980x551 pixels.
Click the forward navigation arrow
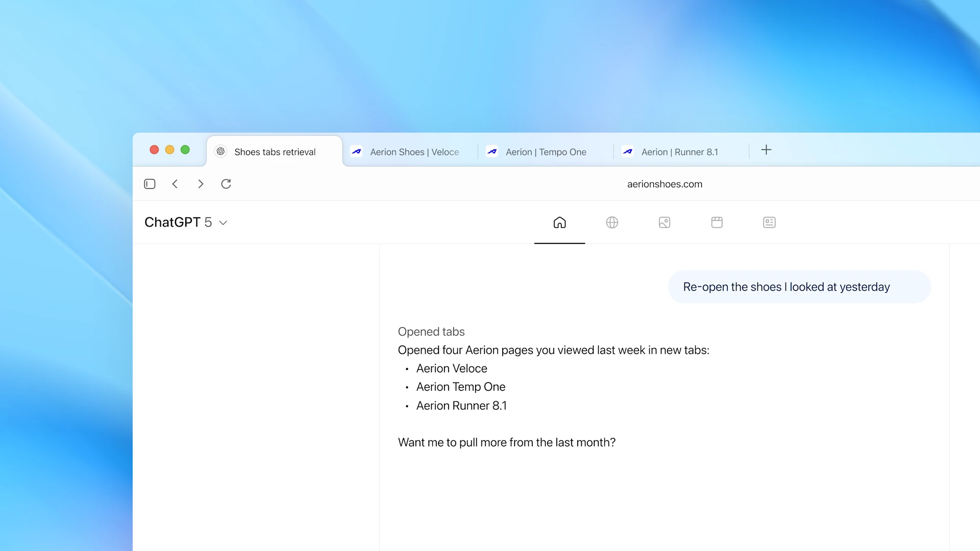point(201,184)
